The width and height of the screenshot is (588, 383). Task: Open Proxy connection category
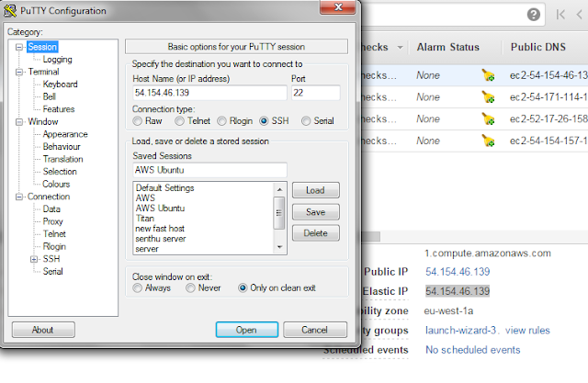click(53, 221)
